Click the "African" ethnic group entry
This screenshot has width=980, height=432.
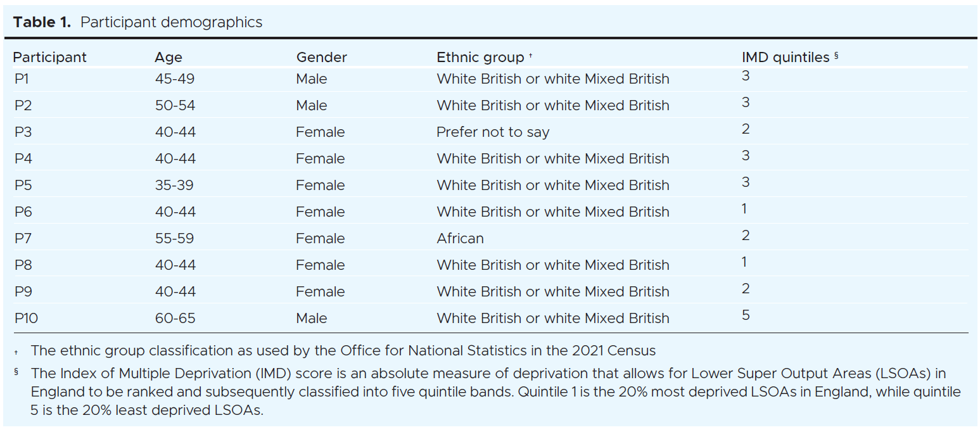click(460, 239)
